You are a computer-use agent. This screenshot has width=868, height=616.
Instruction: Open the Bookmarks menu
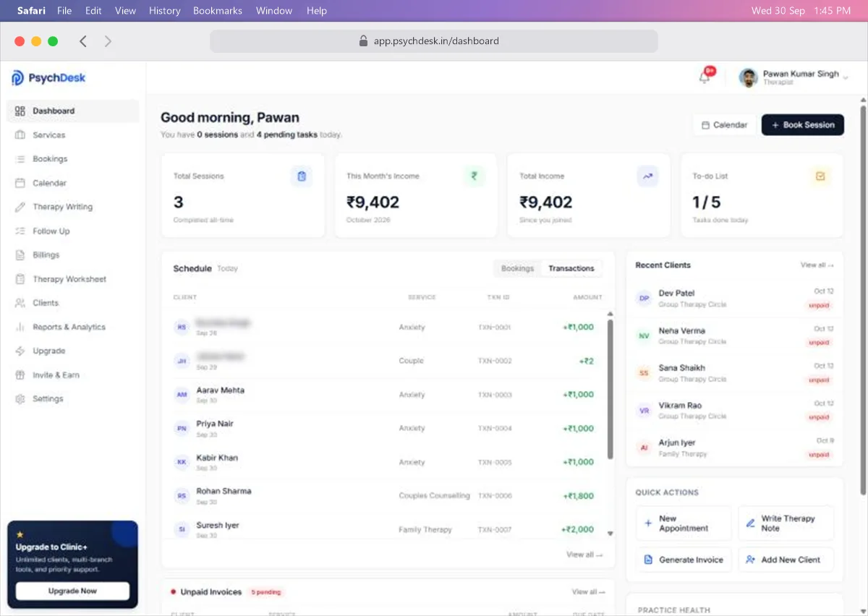218,10
